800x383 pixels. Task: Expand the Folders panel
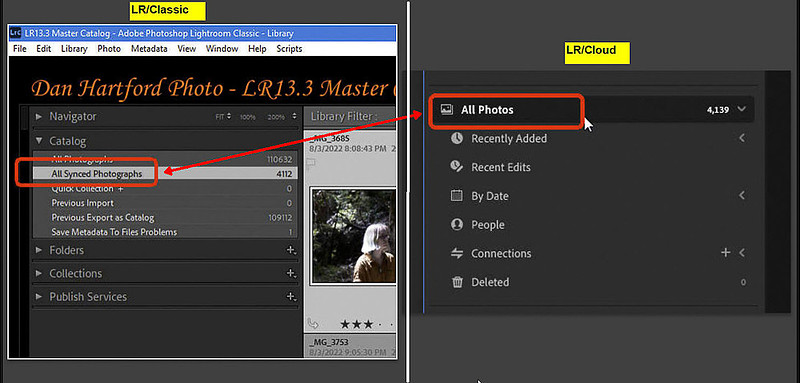click(39, 250)
